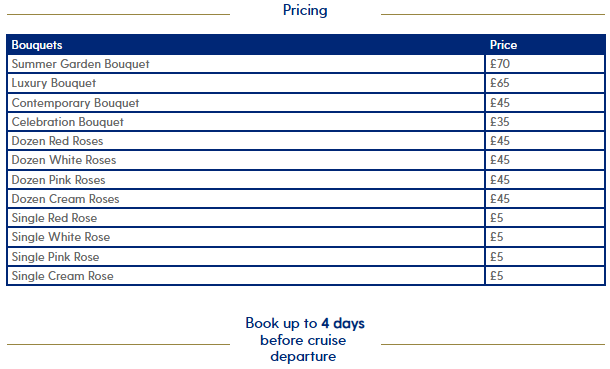Select the Single Cream Rose item
Viewport: 610px width, 369px height.
coord(62,276)
